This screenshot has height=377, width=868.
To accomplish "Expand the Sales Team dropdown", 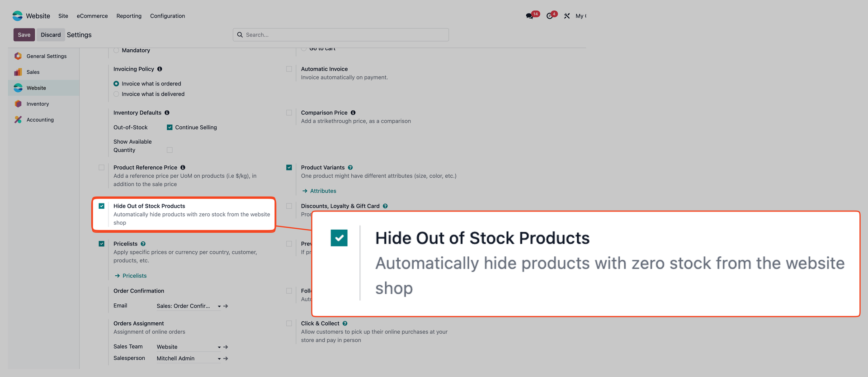I will coord(219,347).
